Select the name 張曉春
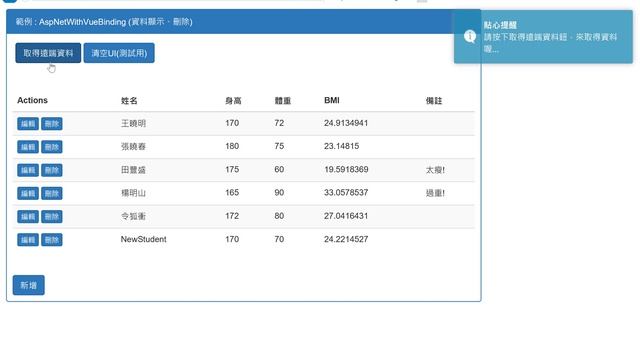Screen dimensions: 640x360 133,147
